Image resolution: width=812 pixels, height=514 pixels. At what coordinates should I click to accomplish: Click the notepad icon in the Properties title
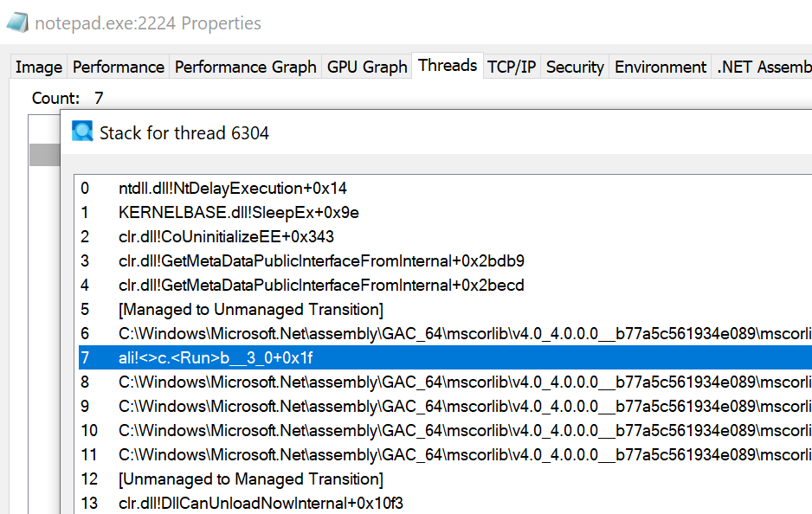coord(16,22)
